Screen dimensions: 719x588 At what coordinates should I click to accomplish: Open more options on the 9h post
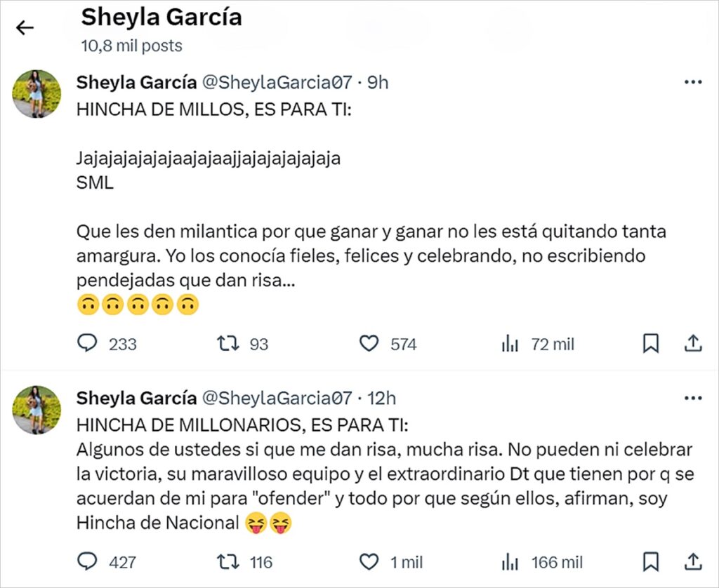[693, 82]
